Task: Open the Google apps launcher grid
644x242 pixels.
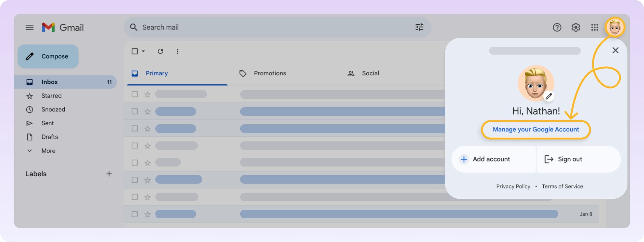Action: [595, 28]
